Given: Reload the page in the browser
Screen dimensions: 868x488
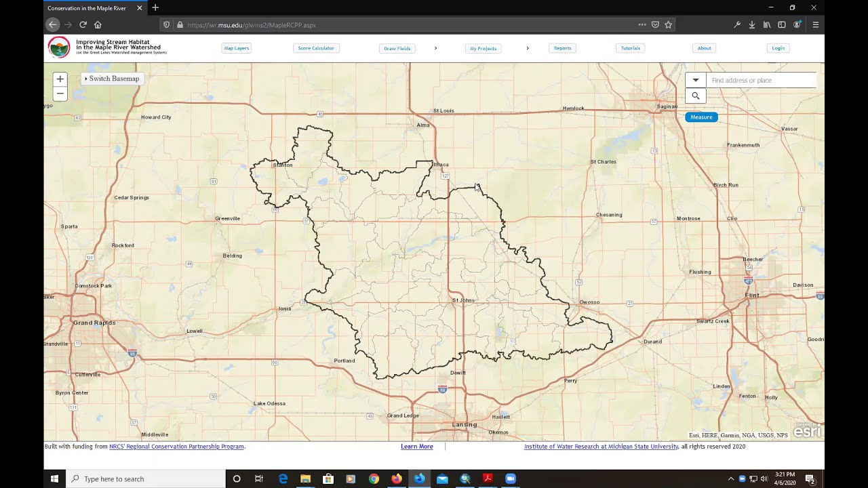Looking at the screenshot, I should [x=83, y=25].
